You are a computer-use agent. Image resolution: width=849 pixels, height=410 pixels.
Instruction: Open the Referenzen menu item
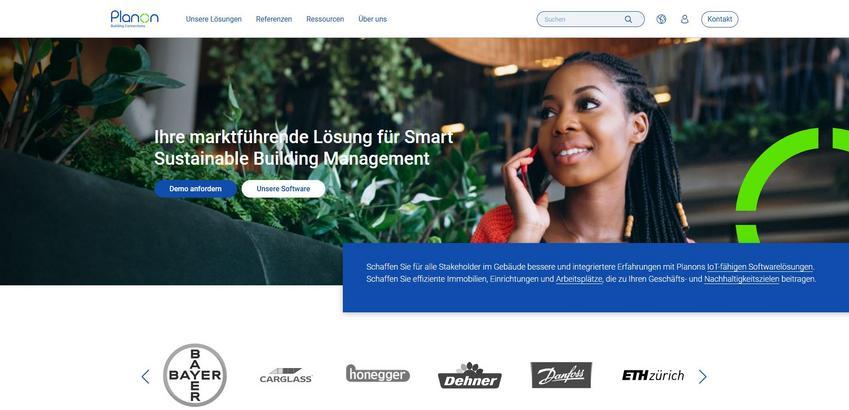pyautogui.click(x=274, y=19)
